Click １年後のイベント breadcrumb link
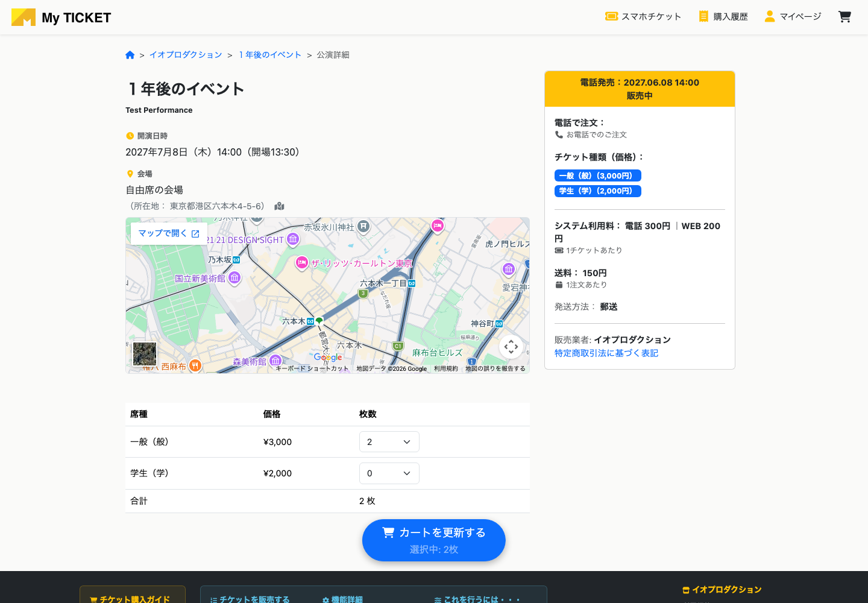Screen dimensions: 868x603 pos(269,55)
